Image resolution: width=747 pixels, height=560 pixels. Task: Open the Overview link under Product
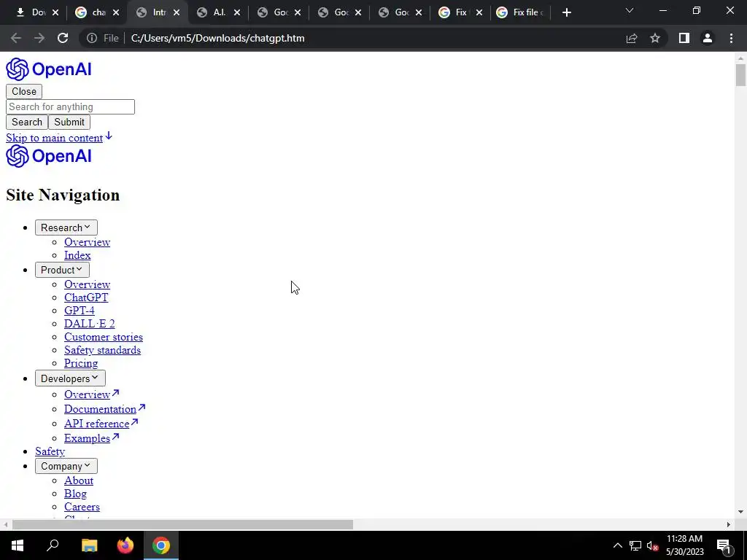coord(88,284)
